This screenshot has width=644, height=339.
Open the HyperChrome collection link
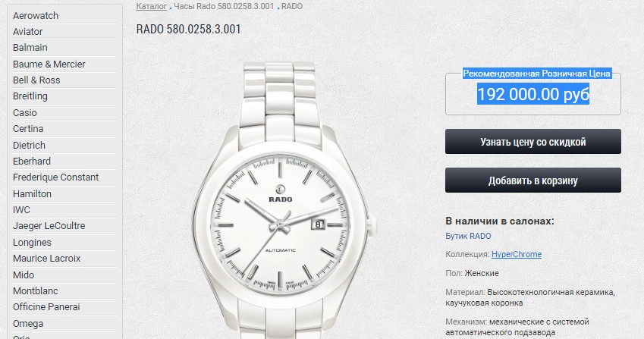tap(517, 255)
